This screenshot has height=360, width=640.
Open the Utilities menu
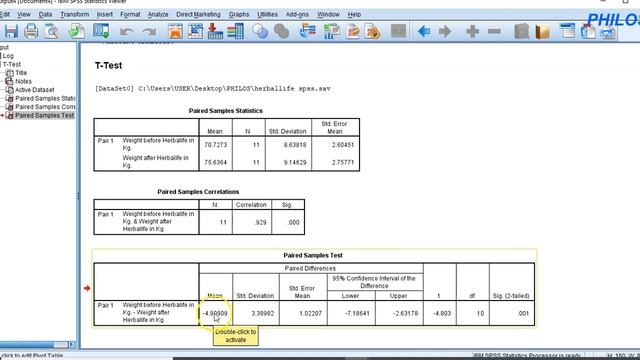point(267,14)
